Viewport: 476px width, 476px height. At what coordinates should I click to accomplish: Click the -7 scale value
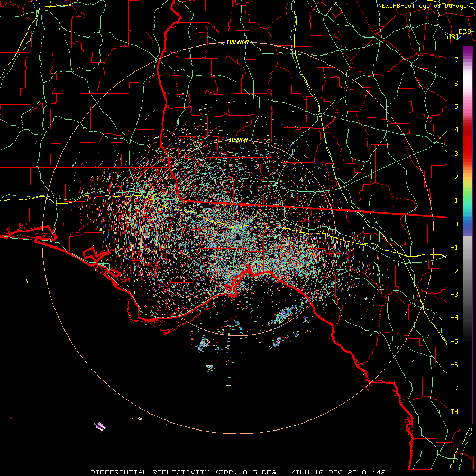[454, 388]
